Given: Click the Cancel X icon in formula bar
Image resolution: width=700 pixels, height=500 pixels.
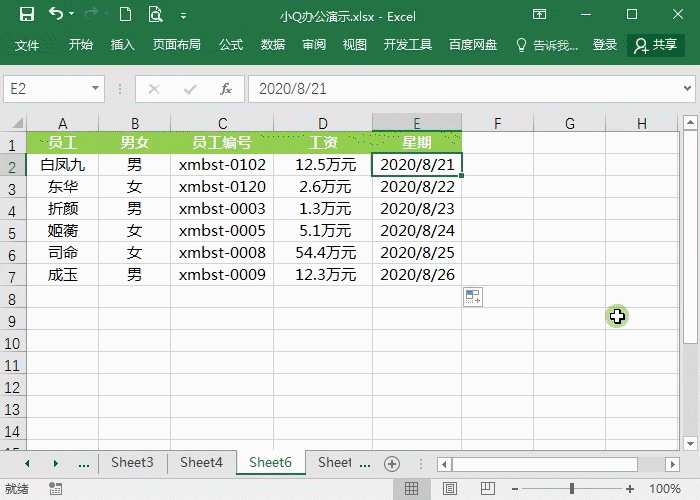Looking at the screenshot, I should (154, 89).
